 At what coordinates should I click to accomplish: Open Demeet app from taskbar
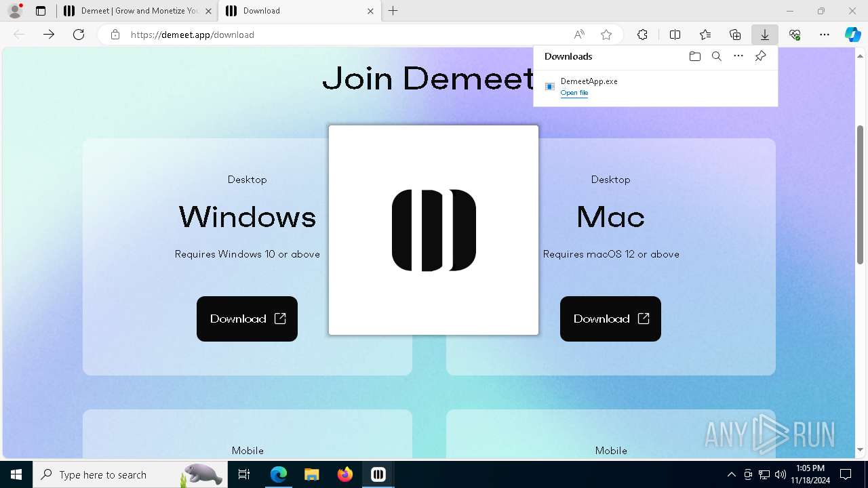pyautogui.click(x=378, y=474)
